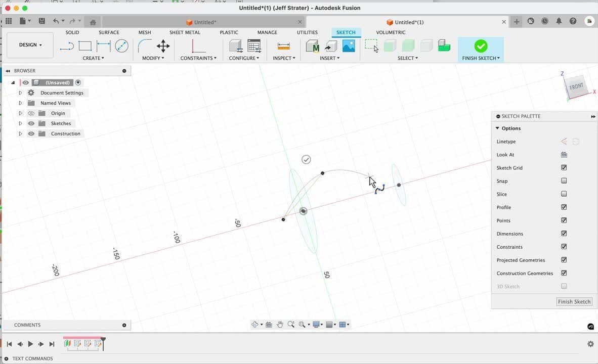
Task: Switch to the SOLID tab
Action: coord(72,32)
